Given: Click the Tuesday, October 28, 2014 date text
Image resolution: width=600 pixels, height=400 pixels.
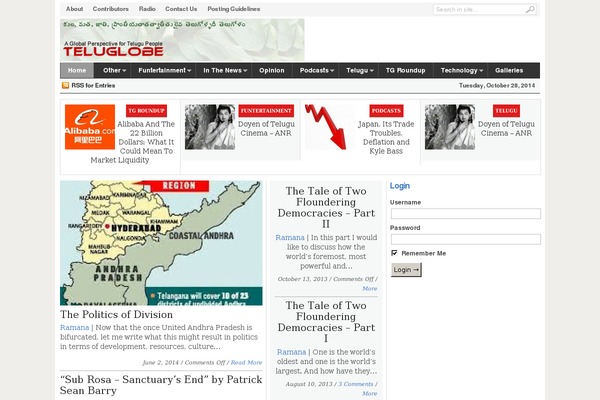Looking at the screenshot, I should coord(497,85).
